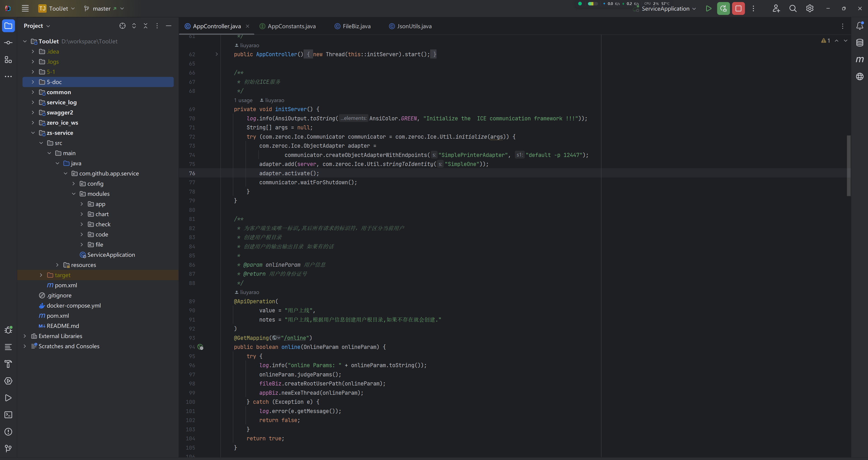This screenshot has height=460, width=868.
Task: Open ServiceApplication run configuration dropdown
Action: tap(669, 9)
